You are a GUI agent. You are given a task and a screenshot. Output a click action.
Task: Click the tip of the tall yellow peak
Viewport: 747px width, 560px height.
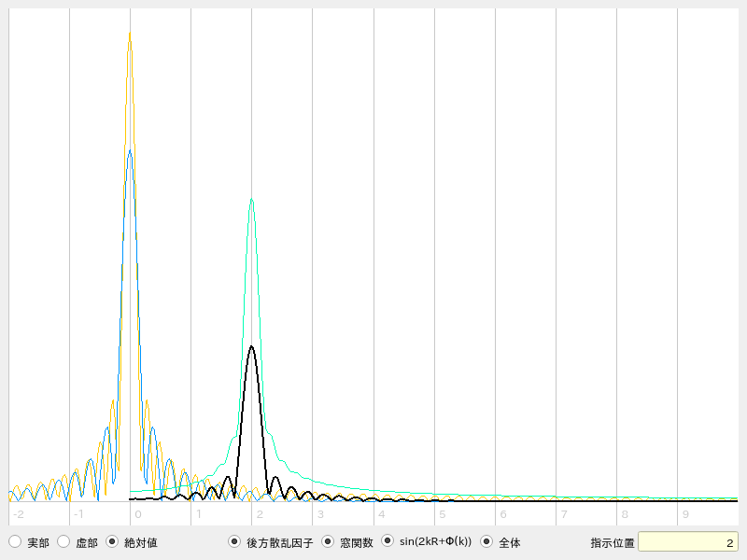pos(129,34)
